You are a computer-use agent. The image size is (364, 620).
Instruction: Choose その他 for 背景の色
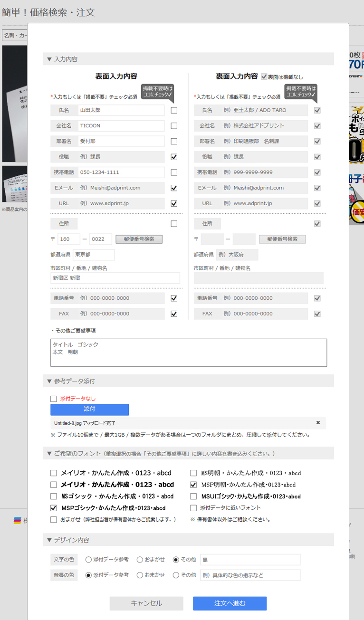coord(176,575)
